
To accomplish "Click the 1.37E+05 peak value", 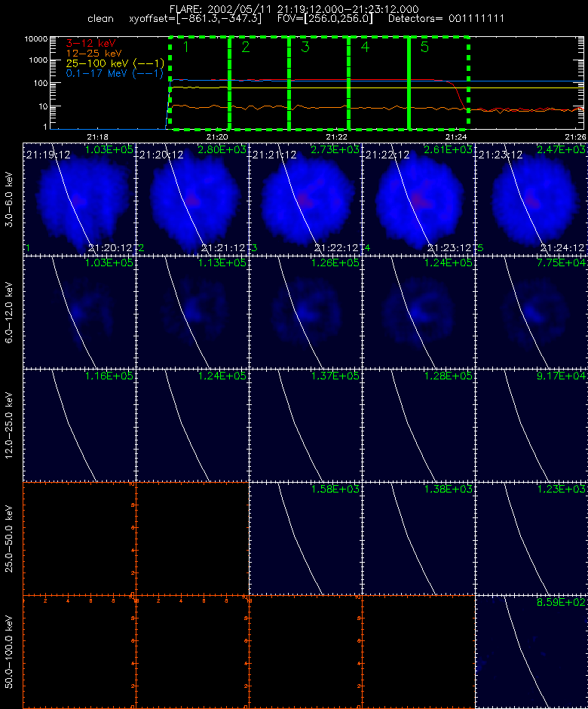I will [x=335, y=376].
